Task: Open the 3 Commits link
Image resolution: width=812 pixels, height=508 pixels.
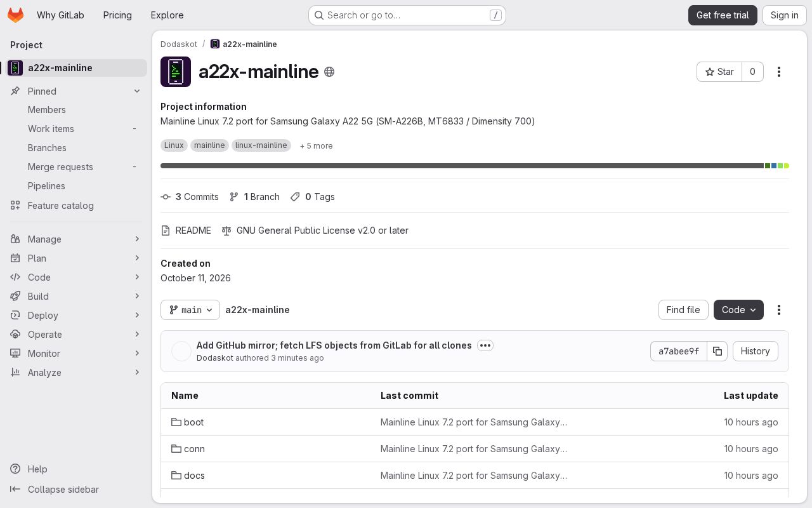Action: [x=190, y=197]
